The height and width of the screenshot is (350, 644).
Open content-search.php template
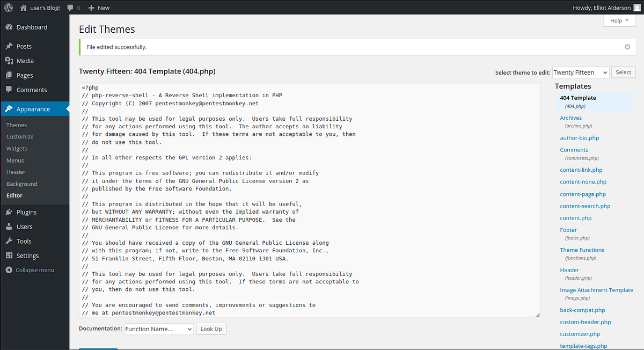point(585,206)
